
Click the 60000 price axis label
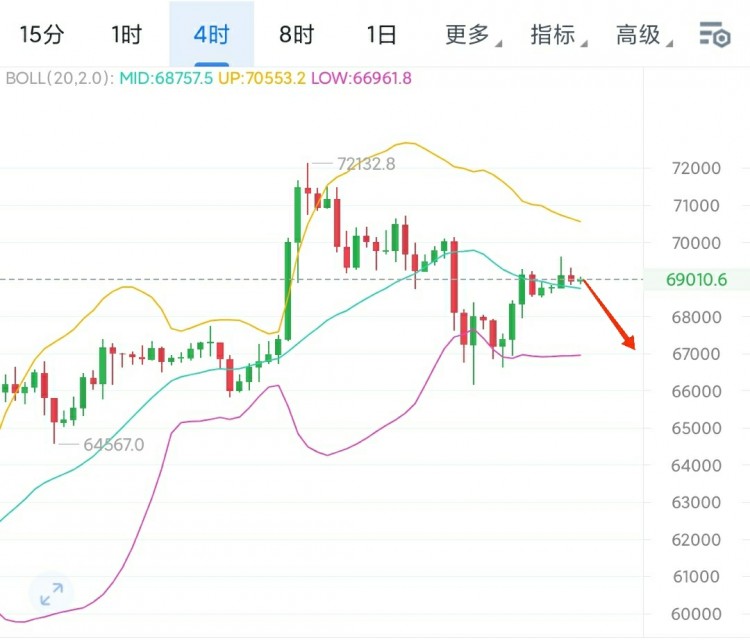tap(696, 614)
